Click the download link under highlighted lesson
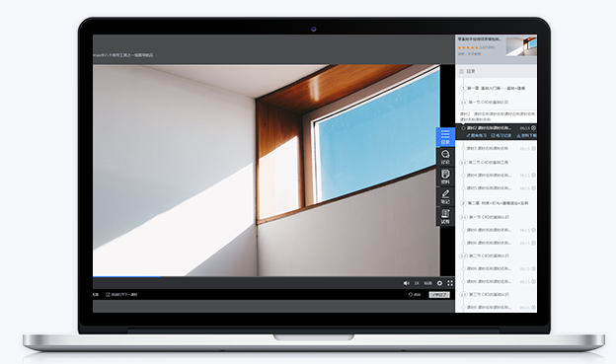616x364 pixels. [x=526, y=135]
